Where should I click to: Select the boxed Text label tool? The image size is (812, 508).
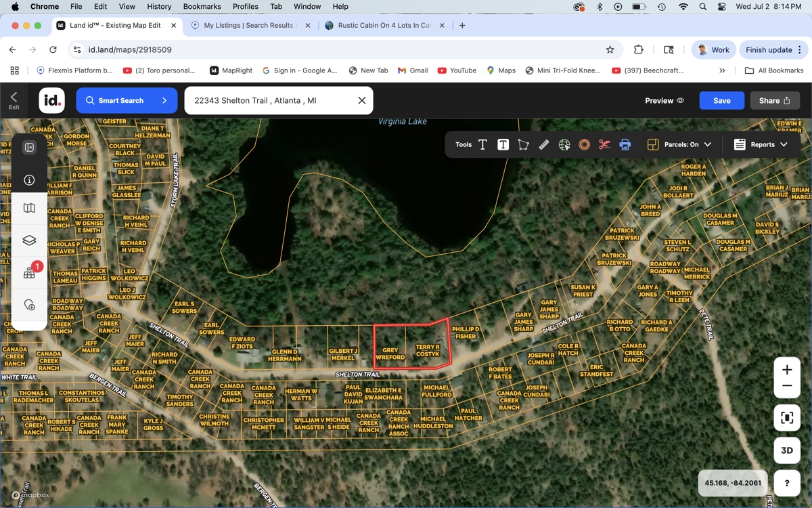click(x=503, y=144)
